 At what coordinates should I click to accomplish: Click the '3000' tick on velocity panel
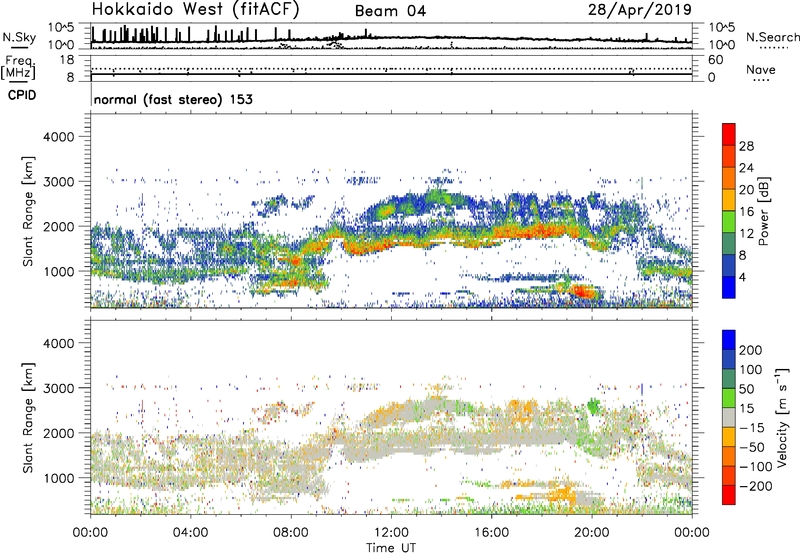[x=59, y=388]
